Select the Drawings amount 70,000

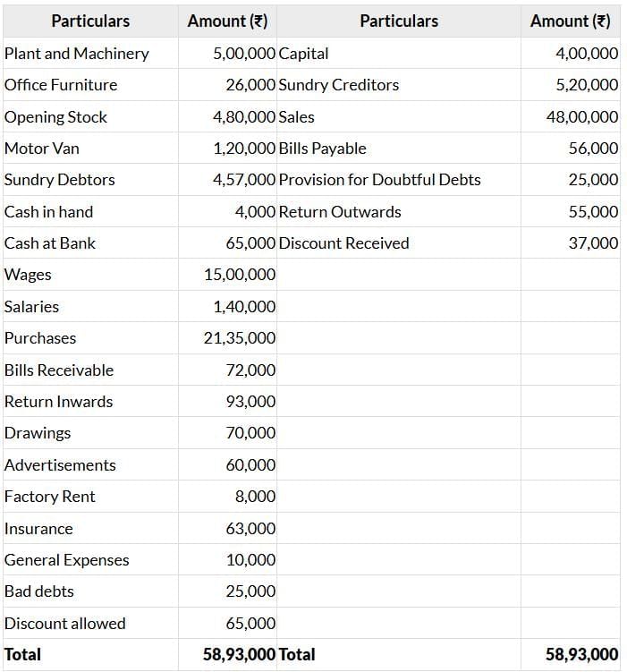(250, 433)
